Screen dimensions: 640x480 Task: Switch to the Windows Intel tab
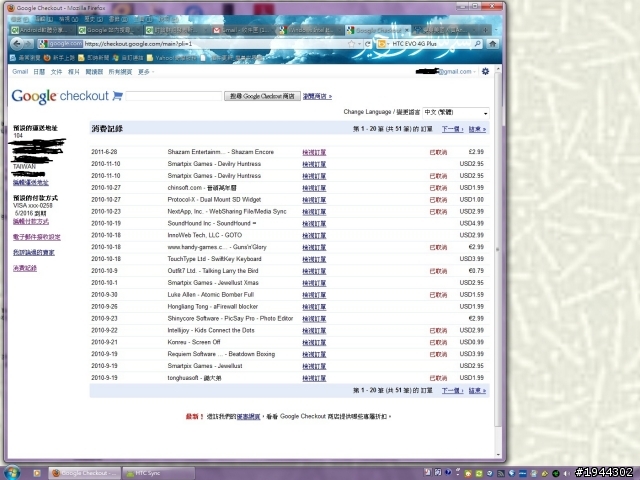coord(310,30)
